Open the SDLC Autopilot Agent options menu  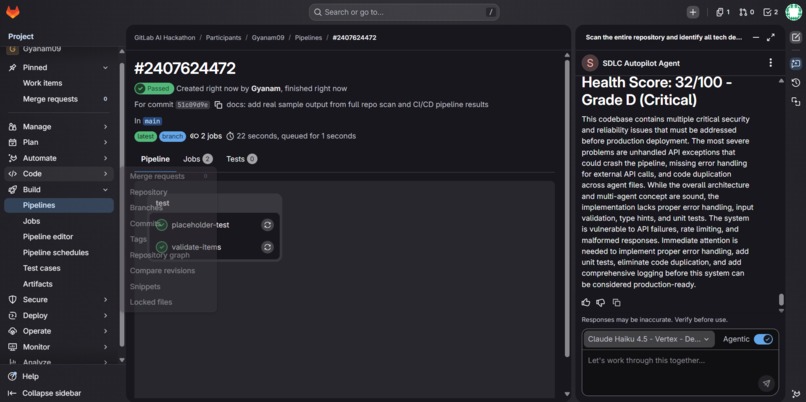point(770,63)
